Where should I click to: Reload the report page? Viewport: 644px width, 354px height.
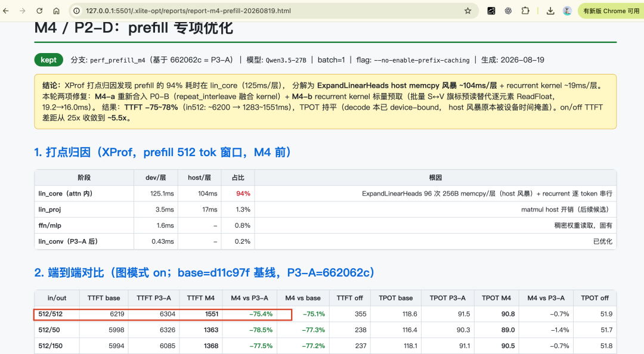pos(39,11)
